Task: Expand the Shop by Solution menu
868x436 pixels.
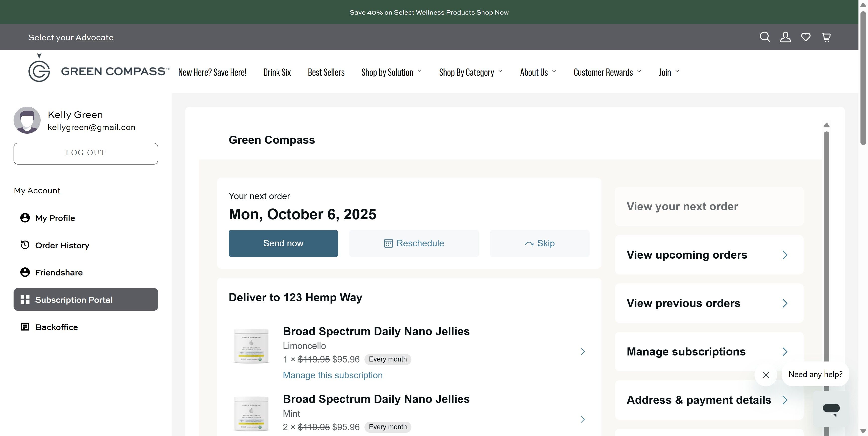Action: click(391, 72)
